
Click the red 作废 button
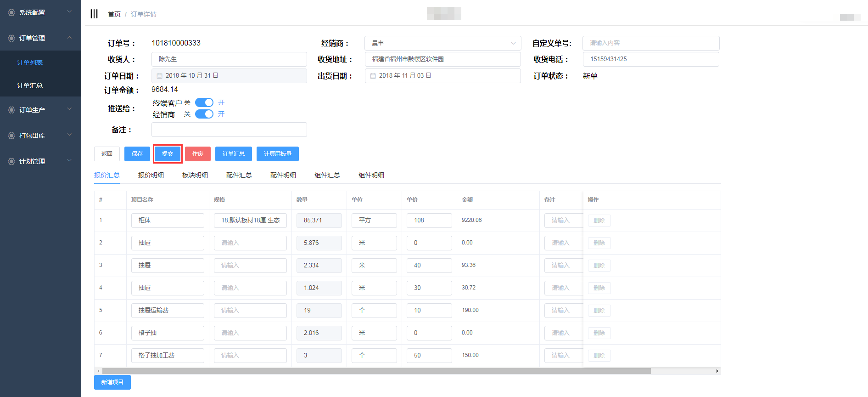click(198, 154)
